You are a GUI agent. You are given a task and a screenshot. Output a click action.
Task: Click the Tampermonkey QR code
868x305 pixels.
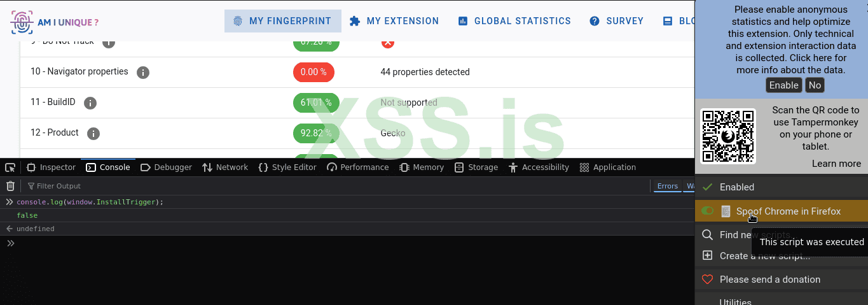click(x=728, y=136)
